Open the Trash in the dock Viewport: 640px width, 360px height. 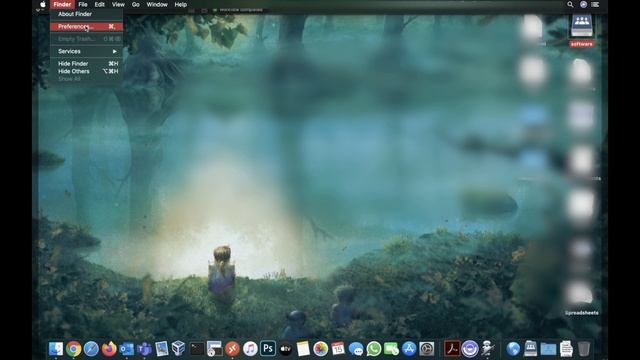584,349
